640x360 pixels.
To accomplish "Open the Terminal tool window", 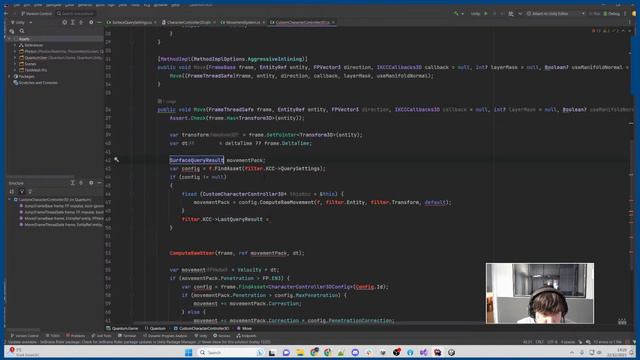I will tap(127, 336).
